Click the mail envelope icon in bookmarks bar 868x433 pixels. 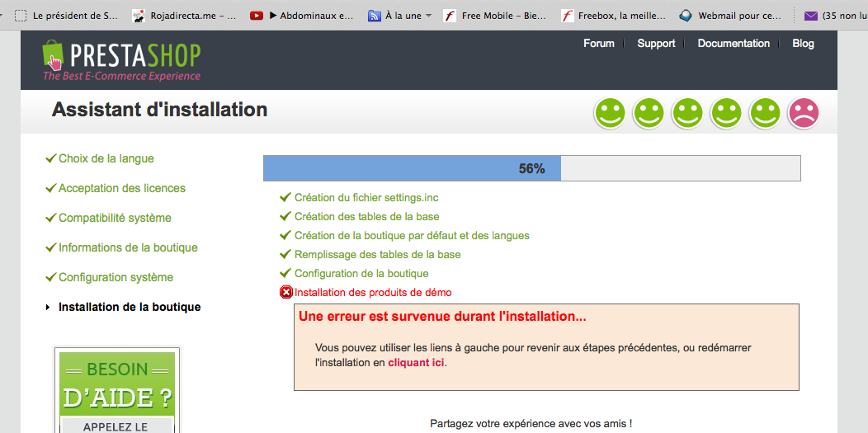point(811,16)
